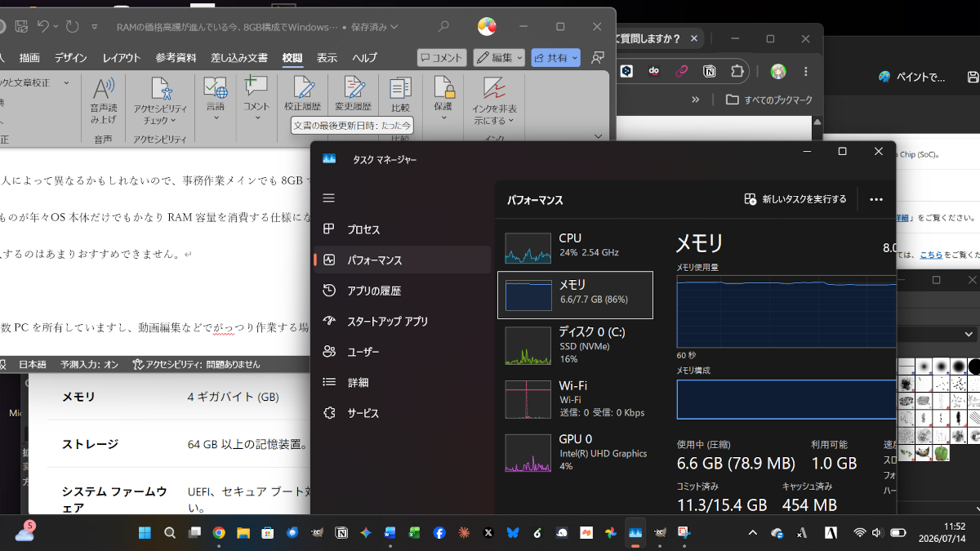Open Chrome's three-dot menu
This screenshot has width=980, height=551.
[x=807, y=71]
